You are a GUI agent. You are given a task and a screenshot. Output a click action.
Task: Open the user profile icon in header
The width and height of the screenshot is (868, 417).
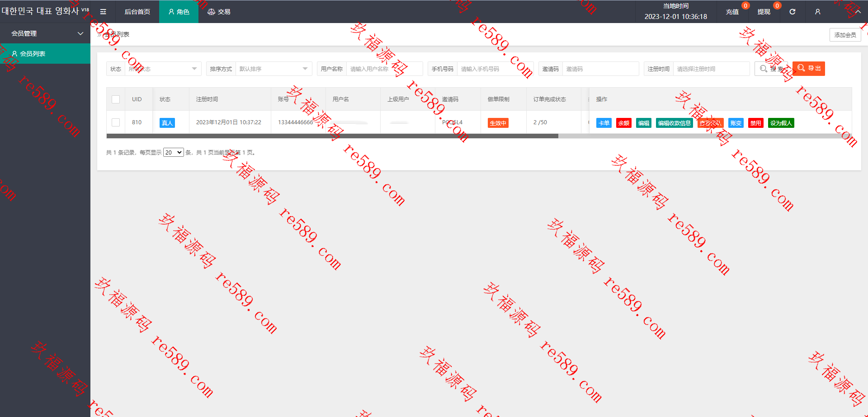pyautogui.click(x=817, y=12)
